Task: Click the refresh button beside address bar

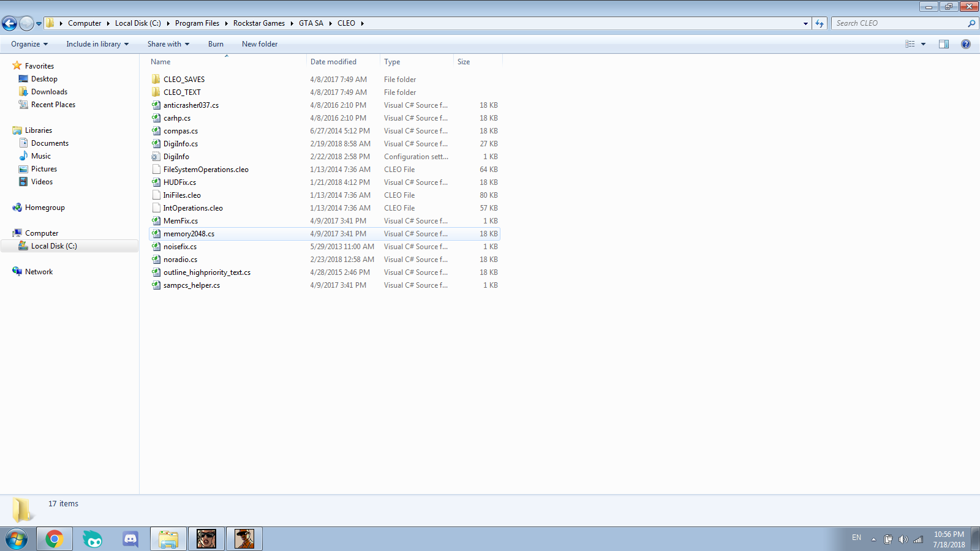Action: click(820, 23)
